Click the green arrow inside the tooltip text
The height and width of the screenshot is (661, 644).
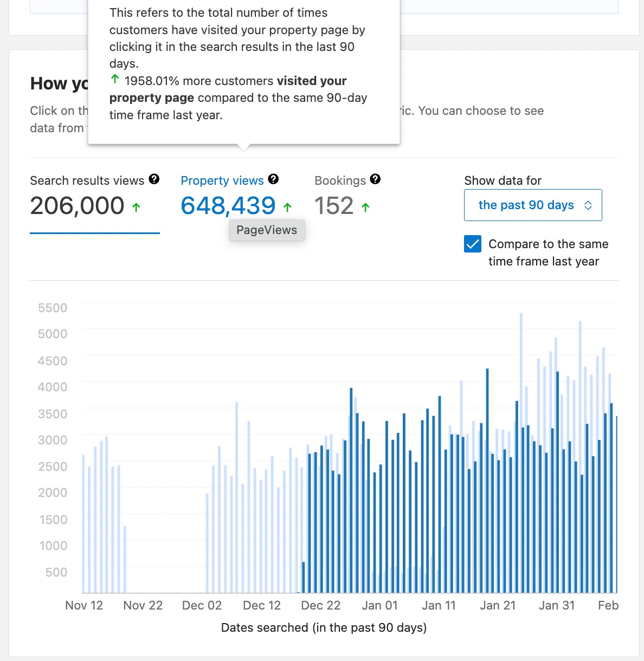click(x=114, y=79)
